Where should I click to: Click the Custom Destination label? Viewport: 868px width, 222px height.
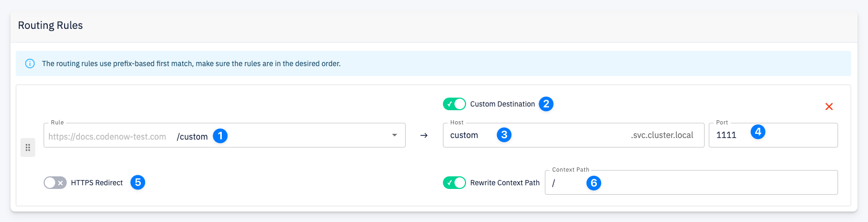point(502,104)
